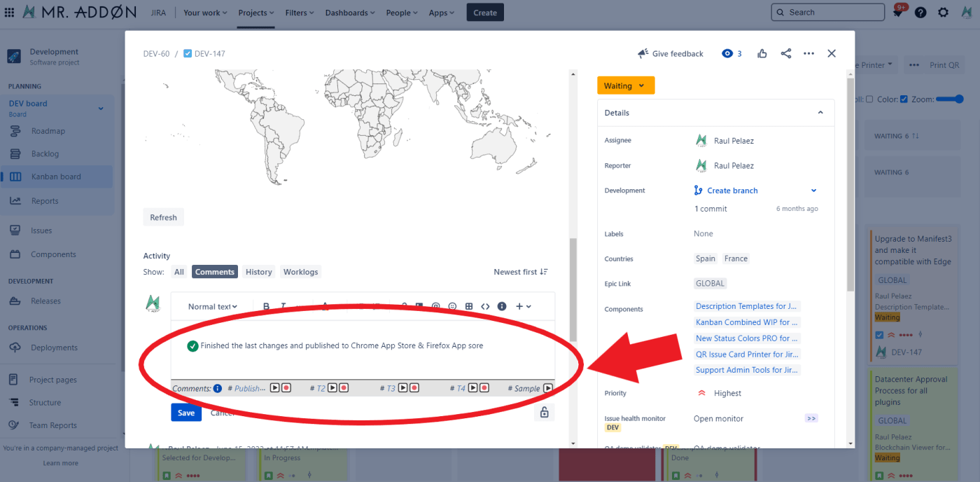The width and height of the screenshot is (980, 482).
Task: Adjust the Zoom slider on board
Action: (950, 99)
